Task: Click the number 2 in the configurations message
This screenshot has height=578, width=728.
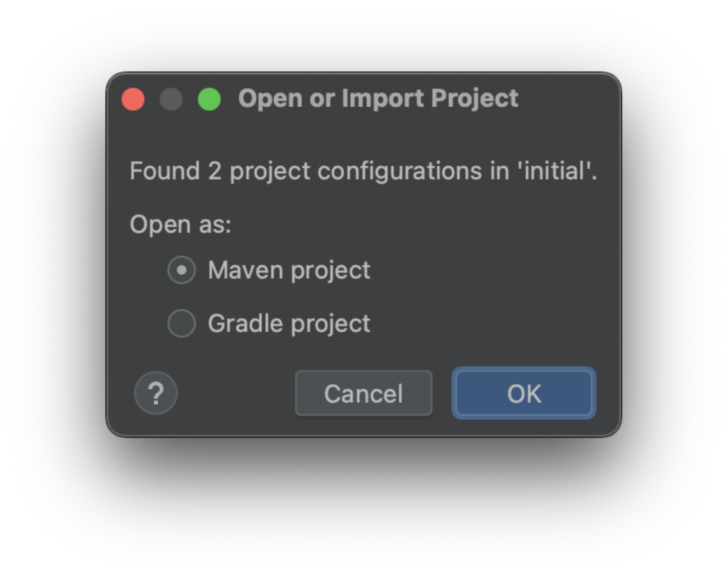Action: (214, 171)
